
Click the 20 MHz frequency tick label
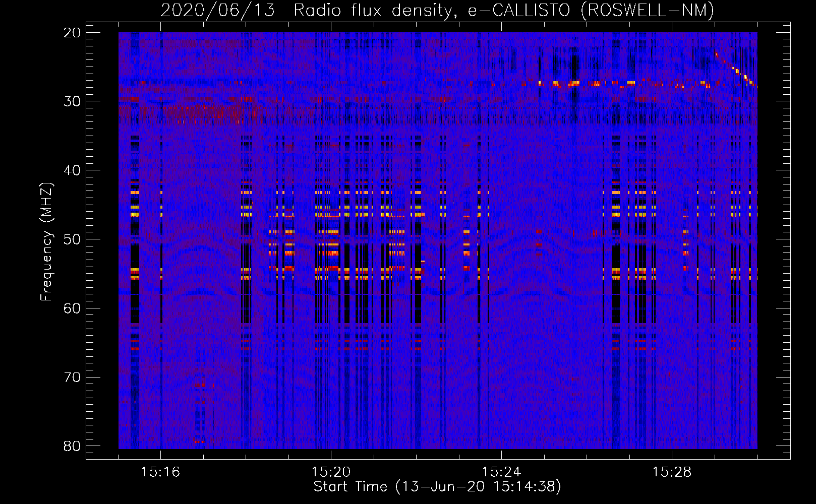coord(72,32)
